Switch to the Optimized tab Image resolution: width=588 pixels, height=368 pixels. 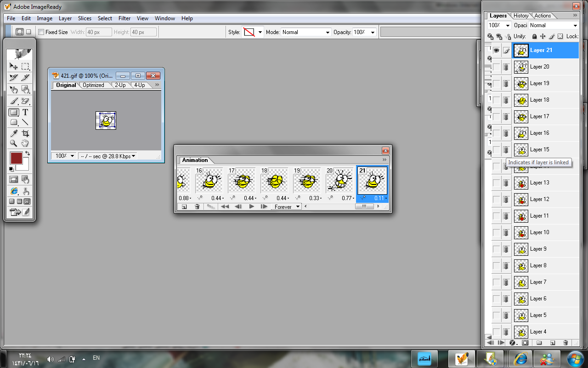[93, 85]
